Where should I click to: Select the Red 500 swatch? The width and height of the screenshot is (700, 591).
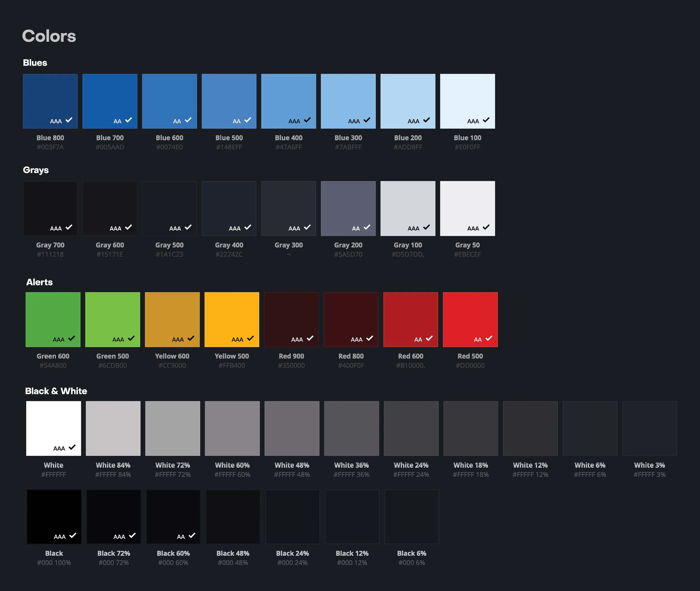[x=470, y=319]
